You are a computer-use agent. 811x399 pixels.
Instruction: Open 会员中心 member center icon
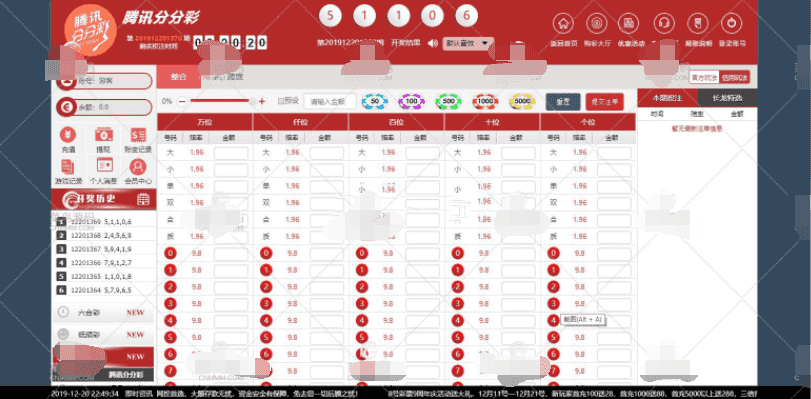click(138, 167)
